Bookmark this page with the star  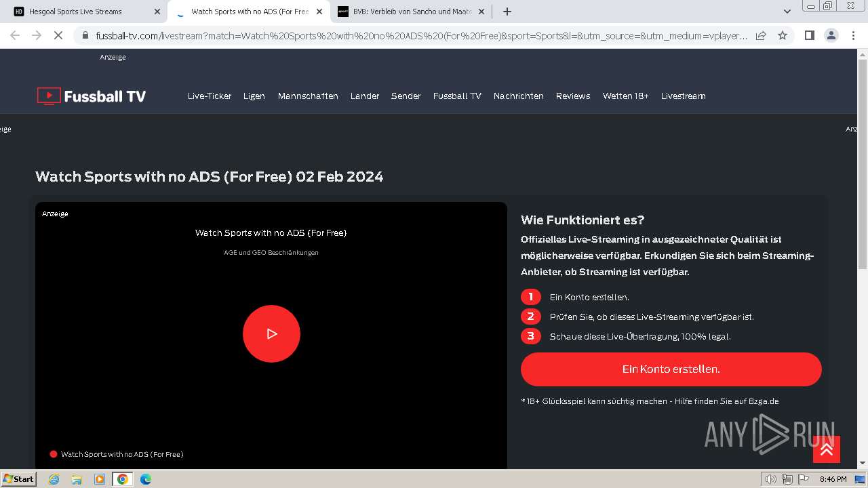click(783, 35)
